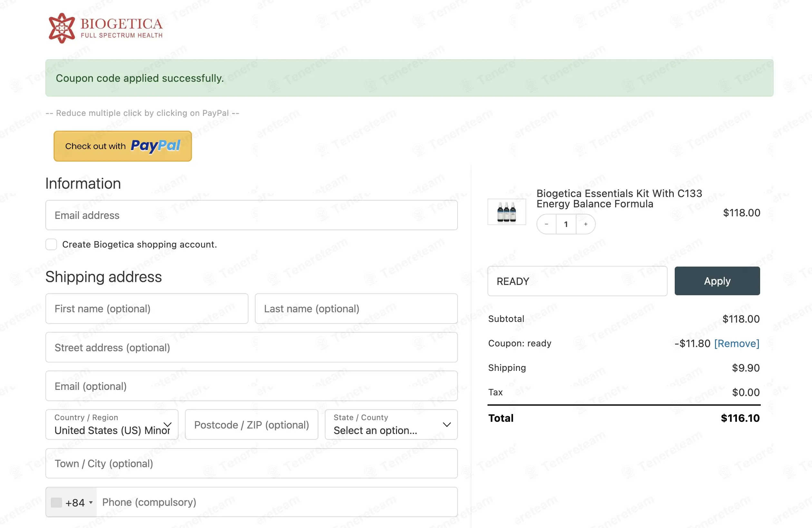Remove the applied ready coupon

pos(737,344)
